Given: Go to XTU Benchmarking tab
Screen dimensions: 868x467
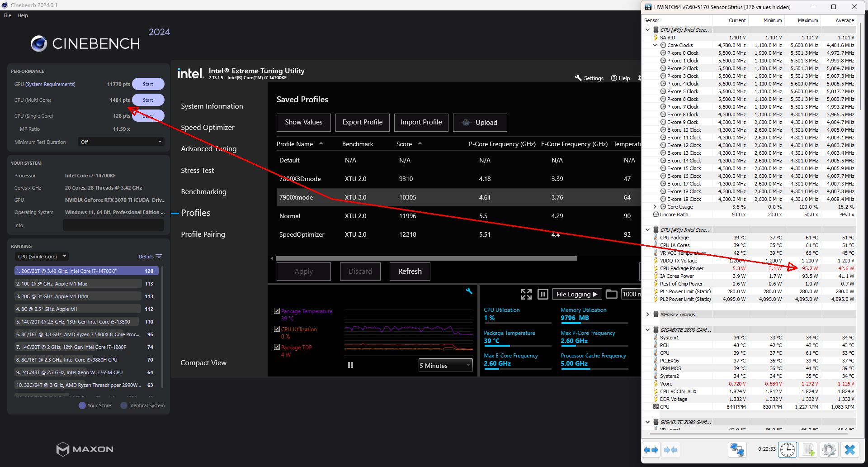Looking at the screenshot, I should click(x=203, y=192).
